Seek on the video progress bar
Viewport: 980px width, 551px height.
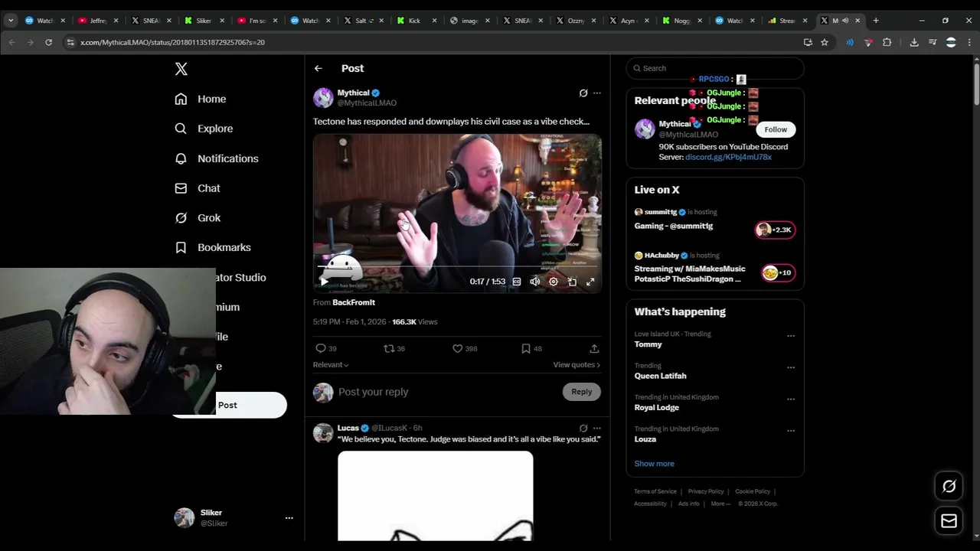457,266
